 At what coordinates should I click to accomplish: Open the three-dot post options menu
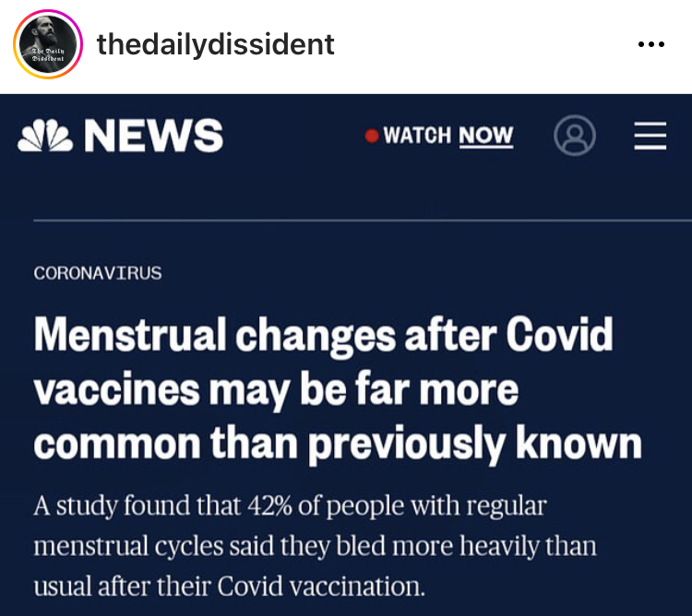coord(651,44)
